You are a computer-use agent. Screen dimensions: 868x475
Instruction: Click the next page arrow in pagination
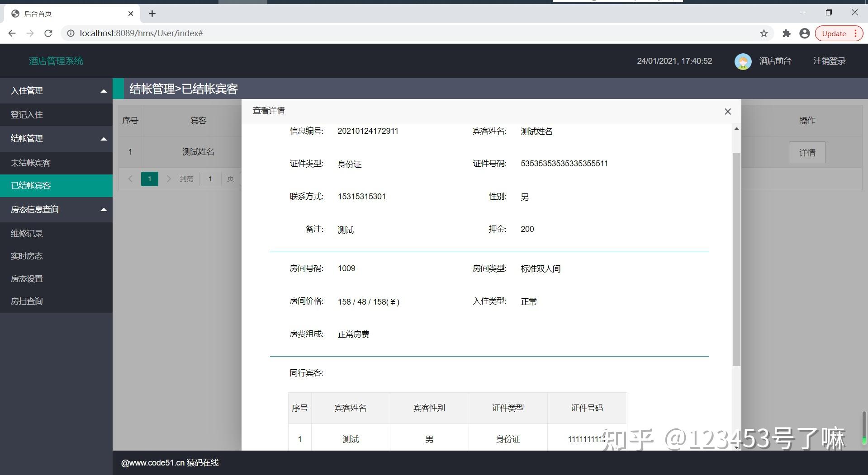point(169,179)
